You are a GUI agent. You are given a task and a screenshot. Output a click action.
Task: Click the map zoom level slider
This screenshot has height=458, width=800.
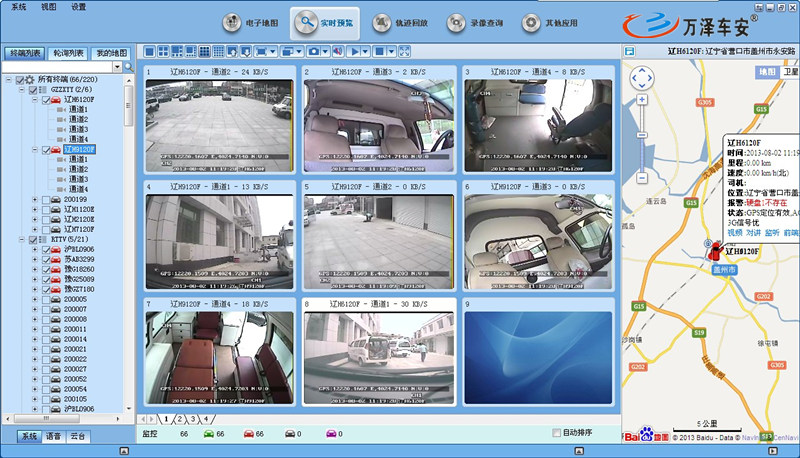(x=641, y=135)
